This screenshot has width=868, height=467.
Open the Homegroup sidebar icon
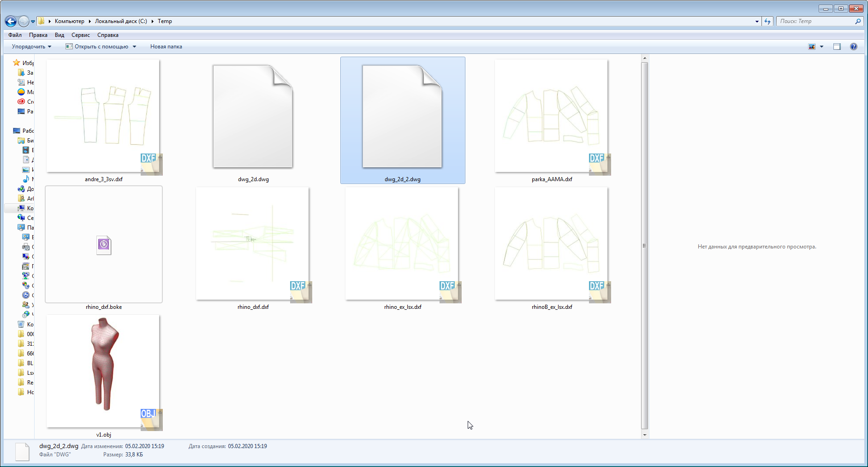[21, 189]
